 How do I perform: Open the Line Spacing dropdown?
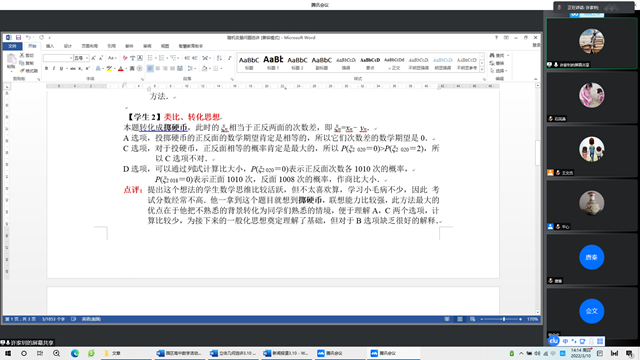(x=191, y=69)
